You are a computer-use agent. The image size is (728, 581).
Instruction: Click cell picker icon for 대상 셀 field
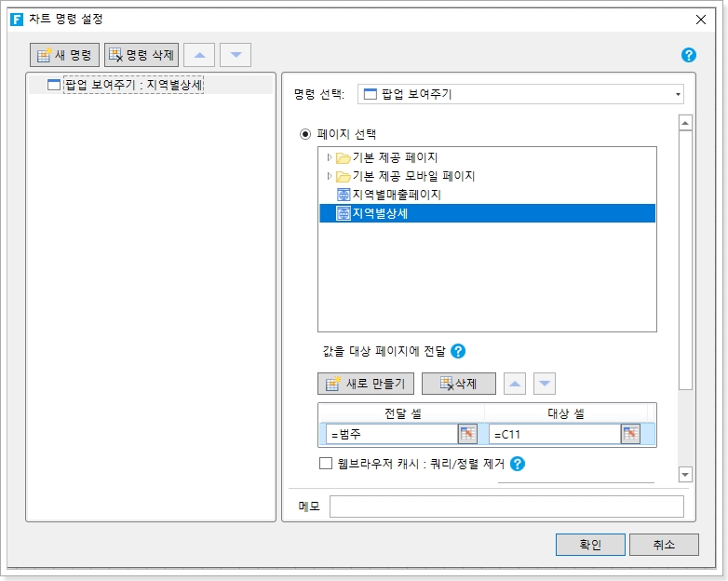tap(630, 434)
